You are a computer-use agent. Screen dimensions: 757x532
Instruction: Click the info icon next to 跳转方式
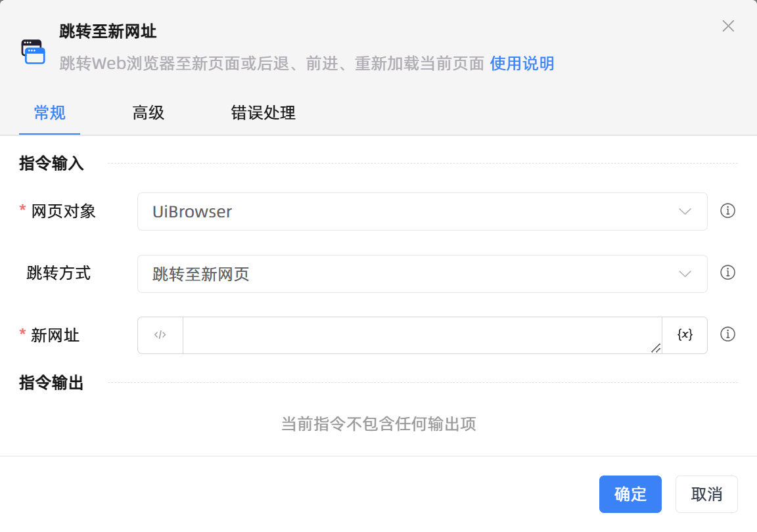coord(727,273)
